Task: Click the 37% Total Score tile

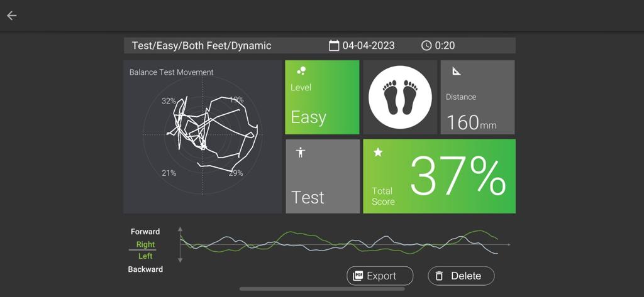Action: [439, 176]
